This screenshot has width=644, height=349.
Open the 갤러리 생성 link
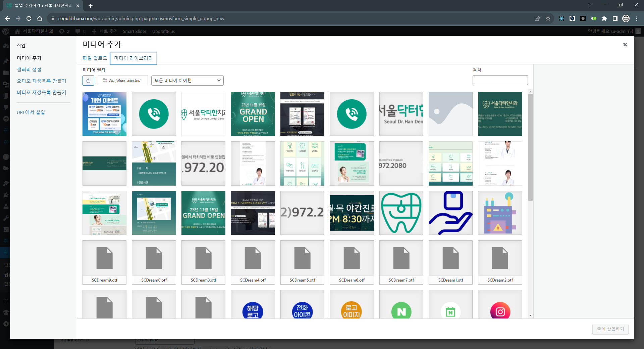[x=29, y=69]
